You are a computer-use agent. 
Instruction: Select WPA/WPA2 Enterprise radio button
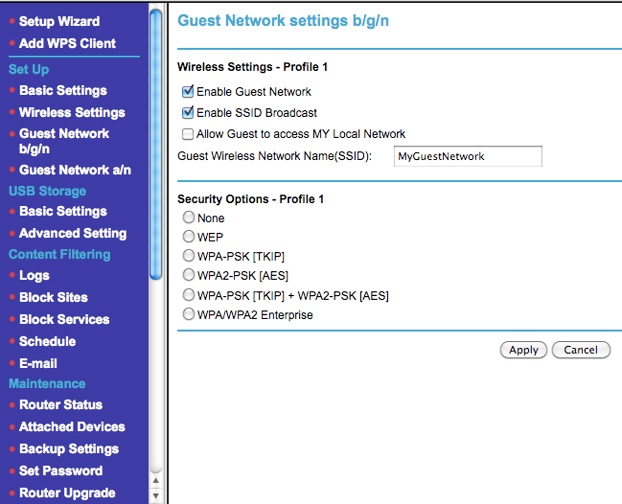pyautogui.click(x=188, y=314)
